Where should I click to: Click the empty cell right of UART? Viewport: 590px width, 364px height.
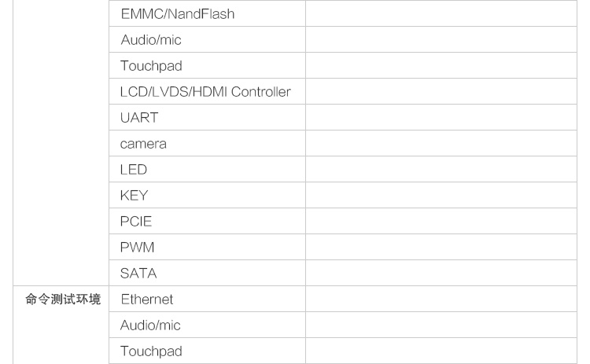click(x=441, y=118)
